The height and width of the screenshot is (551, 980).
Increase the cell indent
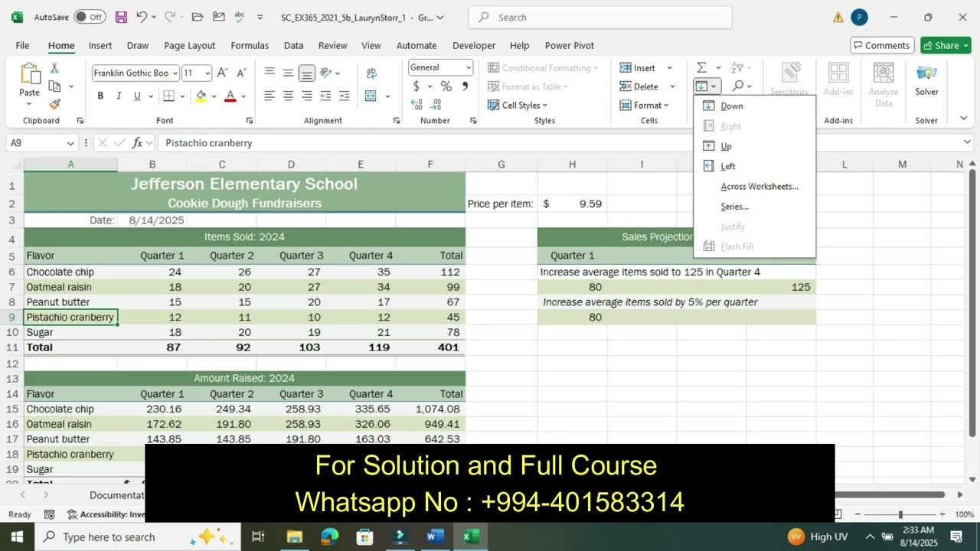345,96
